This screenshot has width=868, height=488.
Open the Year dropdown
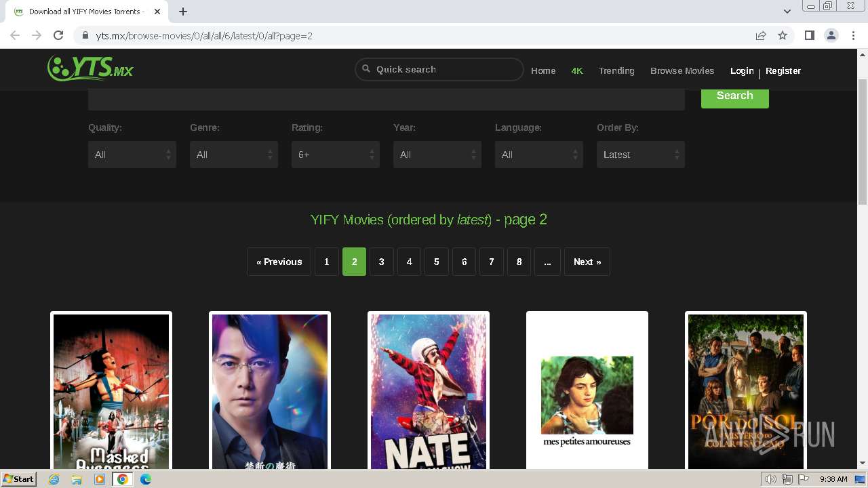(437, 155)
